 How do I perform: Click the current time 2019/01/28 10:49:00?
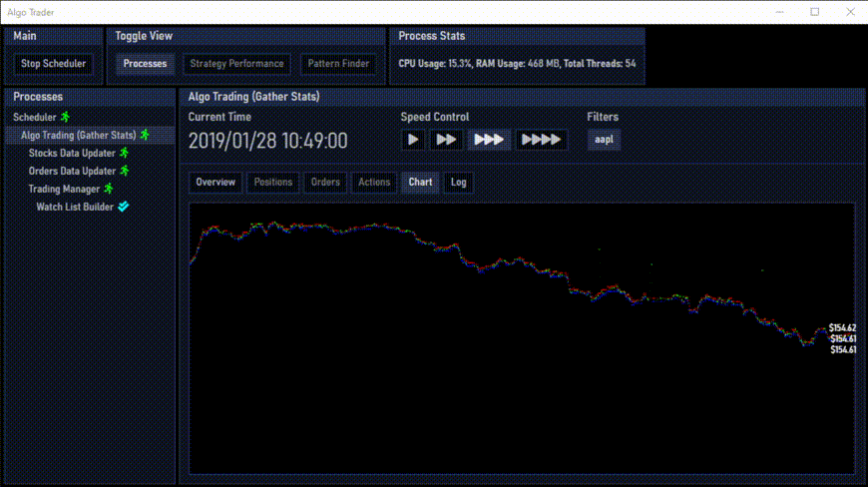coord(268,141)
